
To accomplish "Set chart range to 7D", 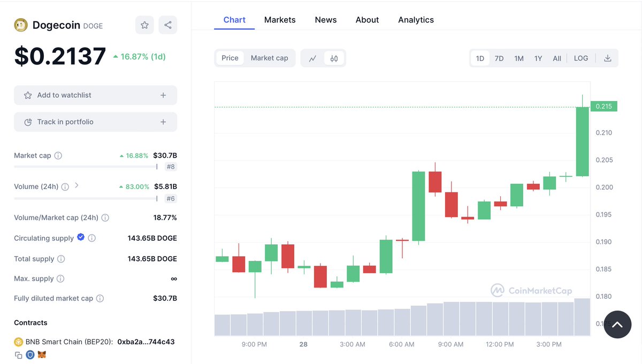I will click(x=499, y=58).
